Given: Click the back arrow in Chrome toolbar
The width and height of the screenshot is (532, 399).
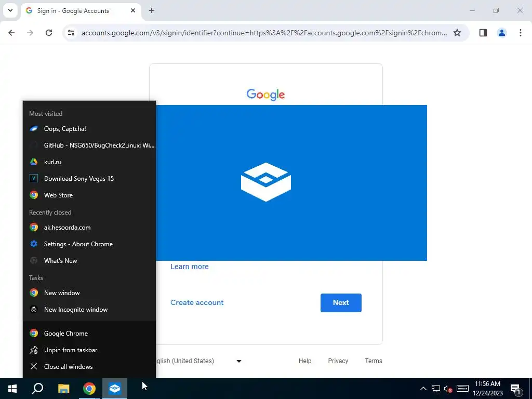Looking at the screenshot, I should pos(11,33).
